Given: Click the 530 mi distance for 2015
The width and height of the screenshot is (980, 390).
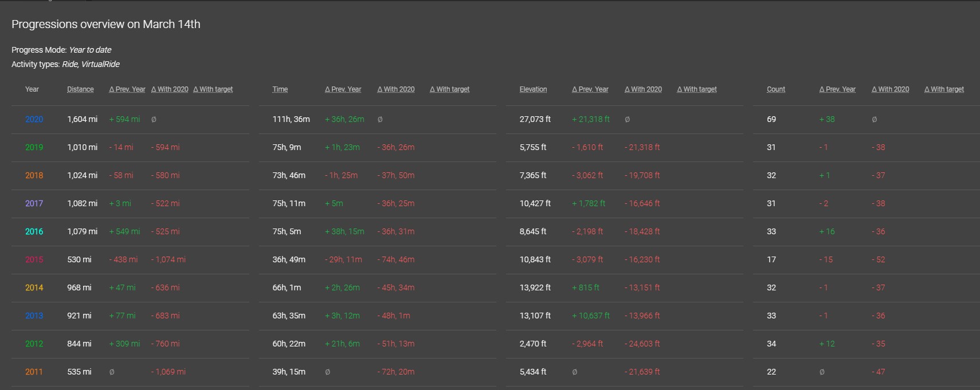Looking at the screenshot, I should click(x=79, y=259).
